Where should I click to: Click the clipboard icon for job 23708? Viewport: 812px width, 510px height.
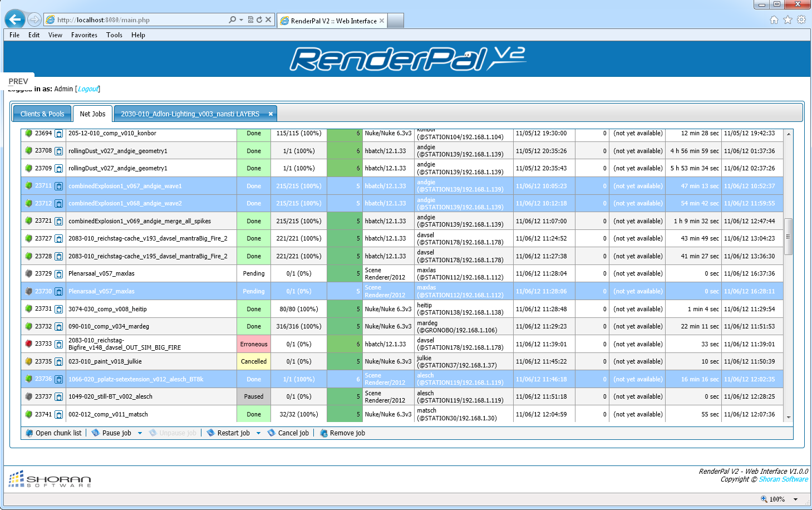[59, 151]
